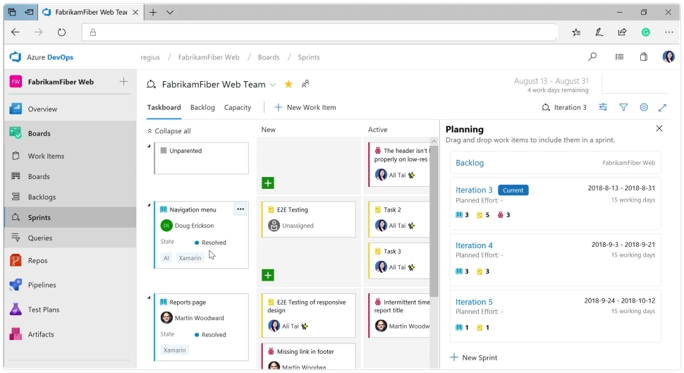The image size is (684, 373).
Task: Open Iteration 5 in Planning panel
Action: tap(474, 301)
